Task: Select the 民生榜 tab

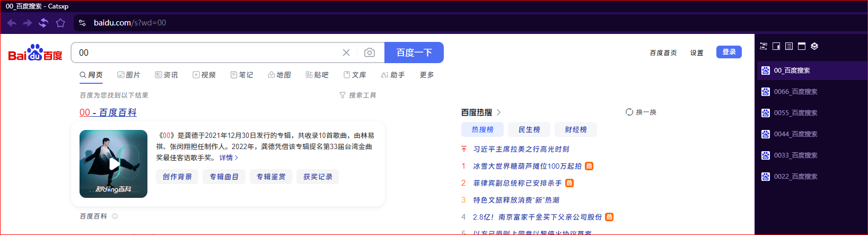Action: tap(529, 129)
